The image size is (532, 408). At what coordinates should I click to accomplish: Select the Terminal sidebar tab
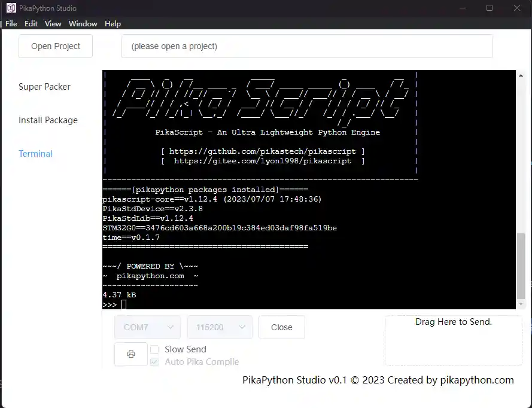(35, 154)
